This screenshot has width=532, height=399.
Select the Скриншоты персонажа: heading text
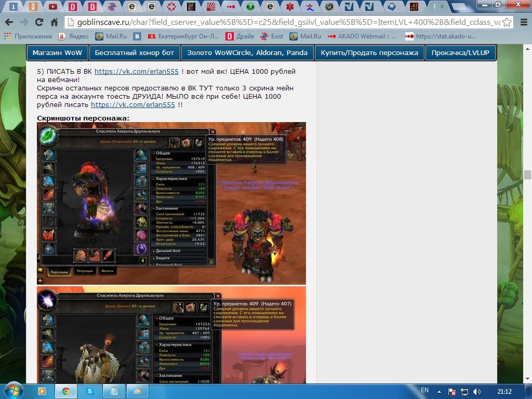tap(83, 118)
